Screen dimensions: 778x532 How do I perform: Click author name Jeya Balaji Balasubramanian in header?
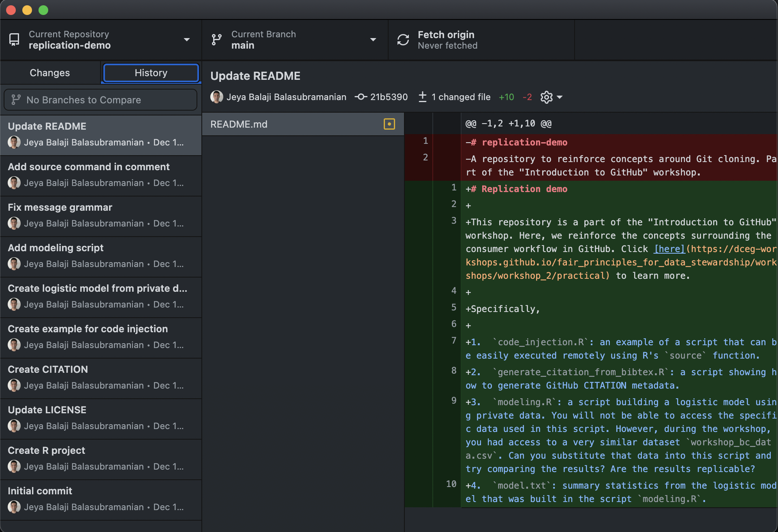(x=286, y=97)
